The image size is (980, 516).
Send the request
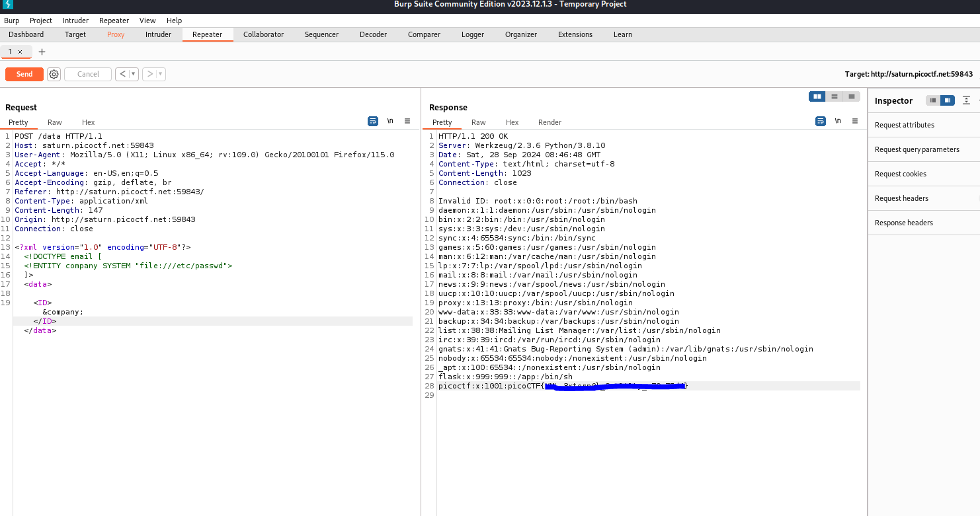(x=24, y=74)
